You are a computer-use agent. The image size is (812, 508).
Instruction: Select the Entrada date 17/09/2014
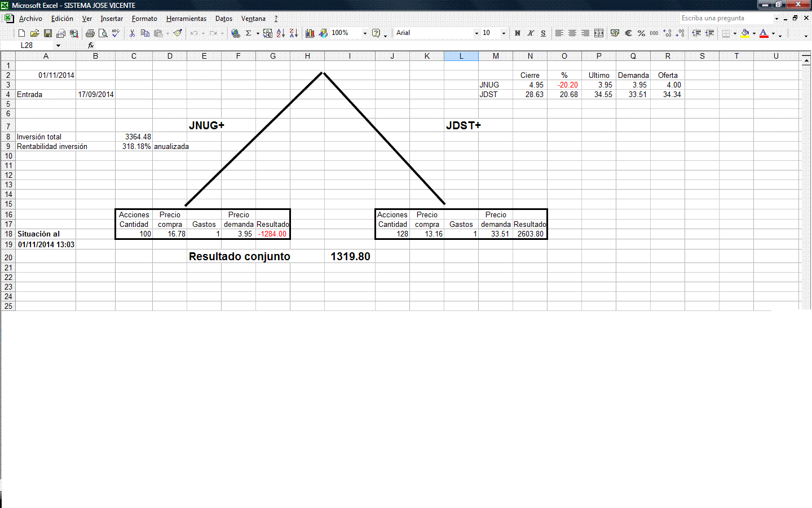point(96,94)
